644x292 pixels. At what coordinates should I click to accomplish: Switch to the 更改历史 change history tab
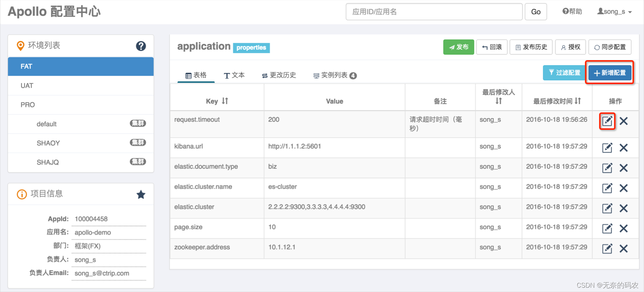point(279,75)
